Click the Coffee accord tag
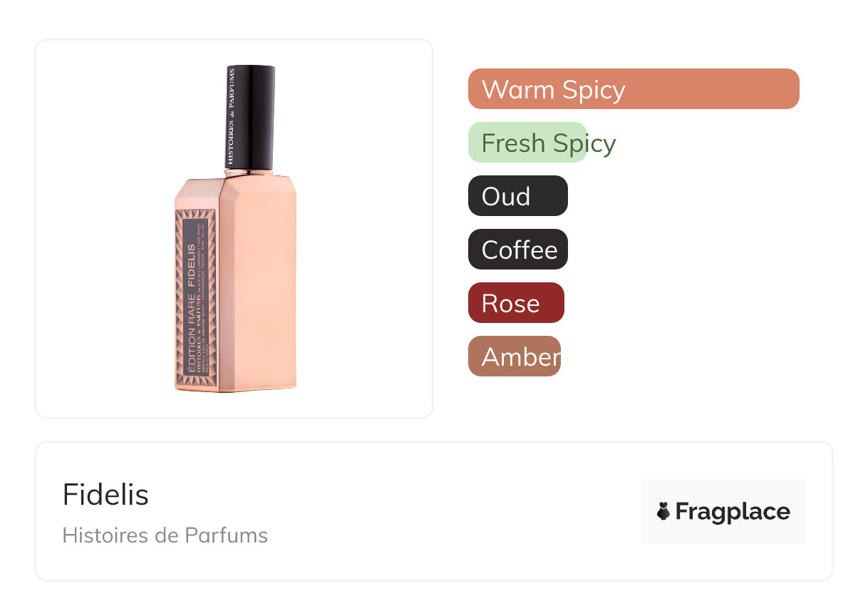The width and height of the screenshot is (868, 616). click(x=518, y=250)
